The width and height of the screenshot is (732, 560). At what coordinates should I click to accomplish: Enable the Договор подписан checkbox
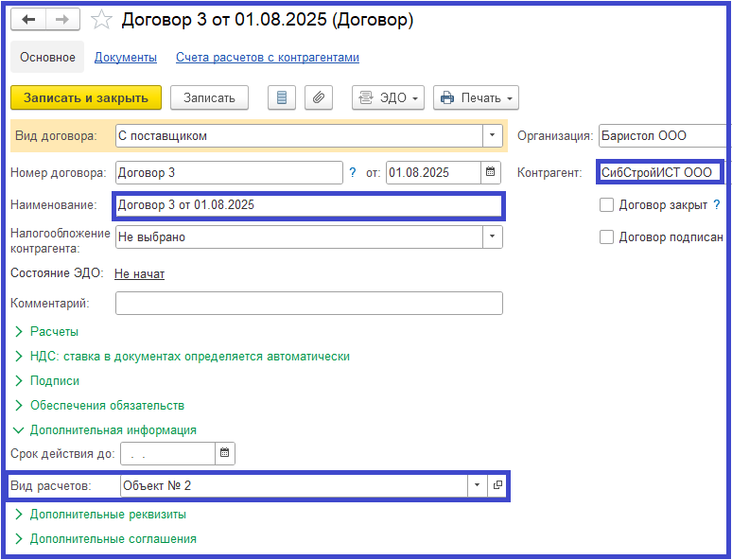606,237
